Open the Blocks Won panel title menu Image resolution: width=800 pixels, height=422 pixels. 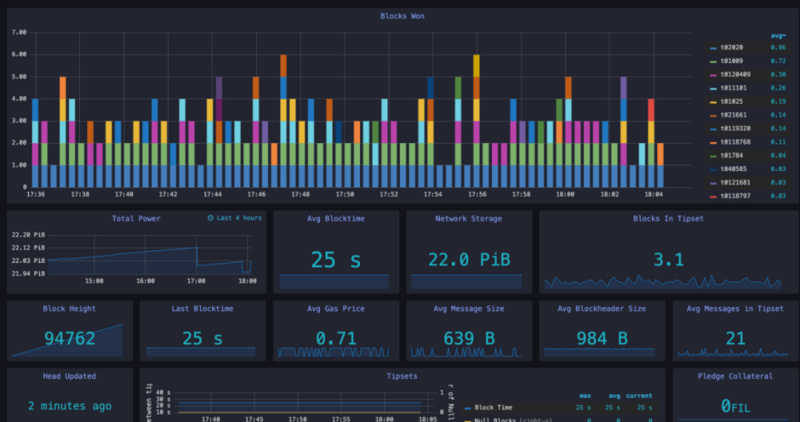coord(400,16)
